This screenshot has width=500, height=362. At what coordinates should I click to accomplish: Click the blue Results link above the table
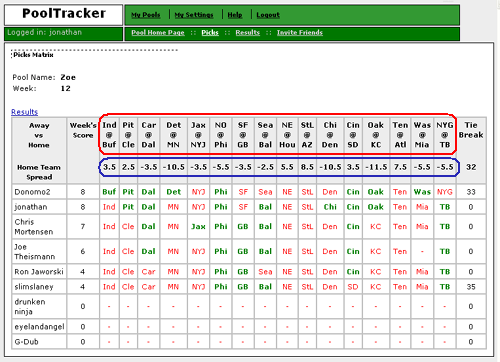tap(25, 112)
